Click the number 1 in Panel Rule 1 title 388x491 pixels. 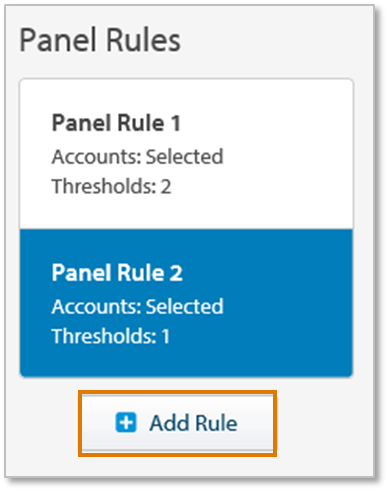[x=176, y=123]
